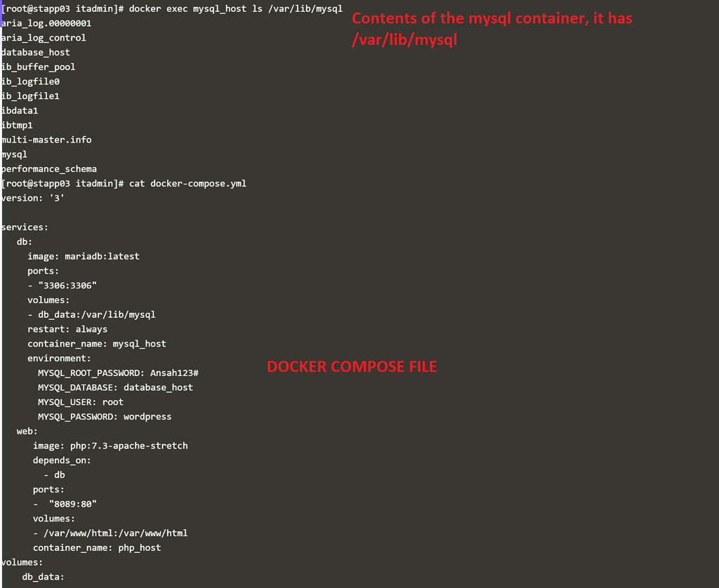The width and height of the screenshot is (719, 588).
Task: Click the red 'DOCKER COMPOSE FILE' annotation
Action: pyautogui.click(x=352, y=366)
